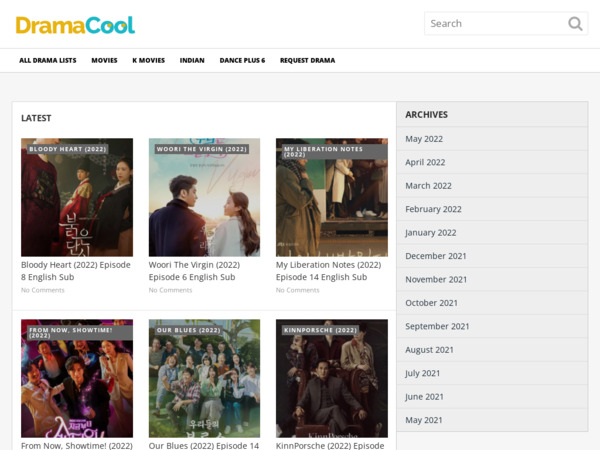Open Woori The Virgin Episode 6 link
Image resolution: width=600 pixels, height=450 pixels.
click(194, 271)
